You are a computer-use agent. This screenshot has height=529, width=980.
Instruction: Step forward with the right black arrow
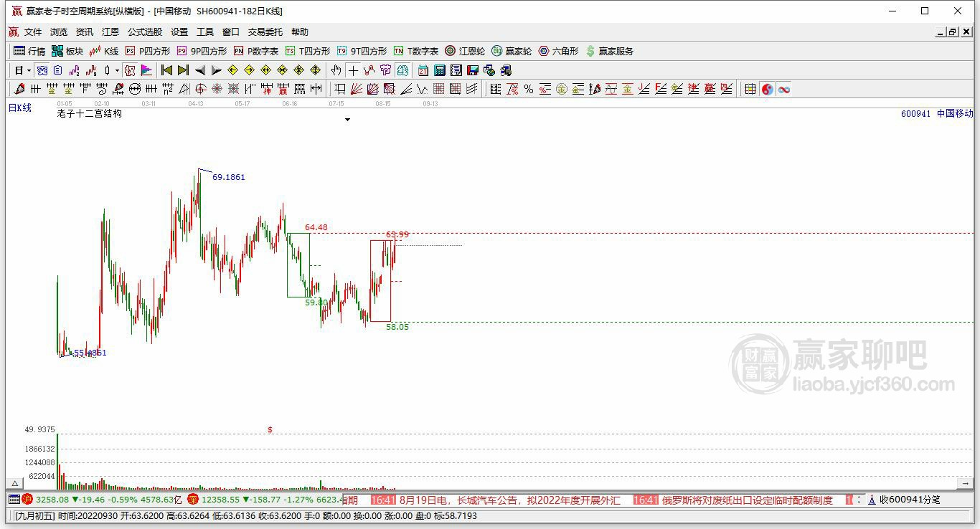[216, 70]
